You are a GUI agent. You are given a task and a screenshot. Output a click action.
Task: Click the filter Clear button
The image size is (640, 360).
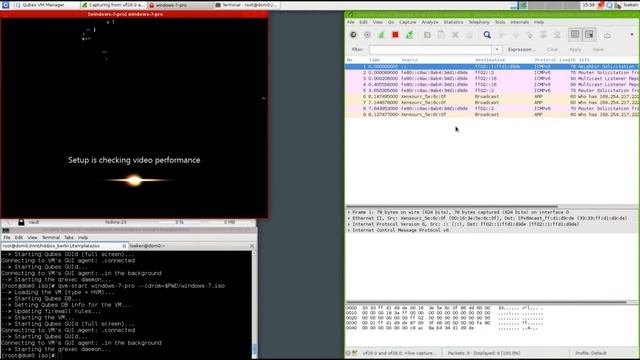point(552,49)
